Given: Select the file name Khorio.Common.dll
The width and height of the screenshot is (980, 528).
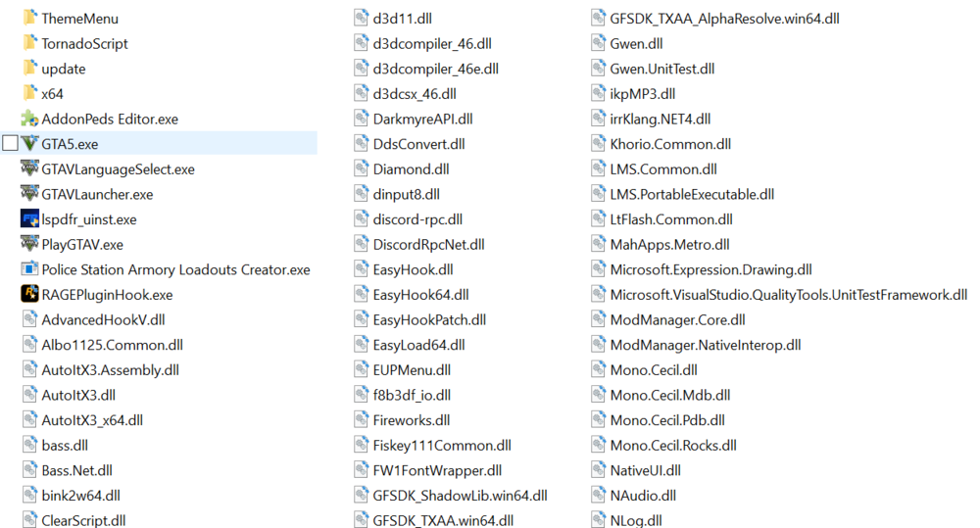Looking at the screenshot, I should click(x=670, y=144).
